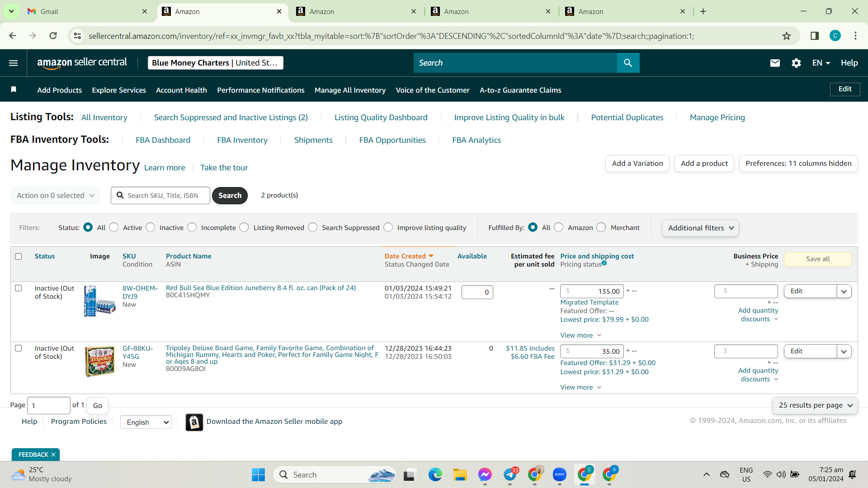Screen dimensions: 868x488
Task: Check the Tripoley Deluxe row checkbox
Action: click(19, 348)
